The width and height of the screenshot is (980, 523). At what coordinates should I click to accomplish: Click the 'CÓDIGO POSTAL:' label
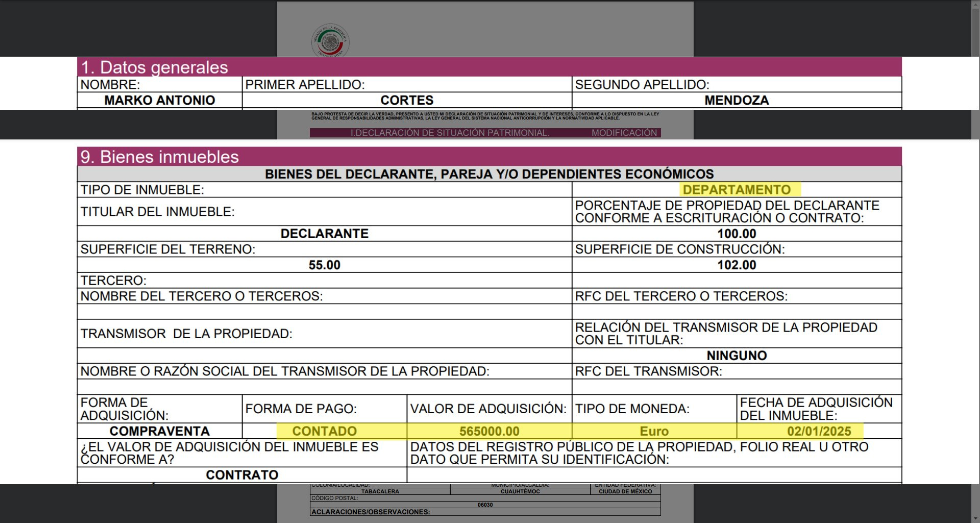(x=335, y=498)
